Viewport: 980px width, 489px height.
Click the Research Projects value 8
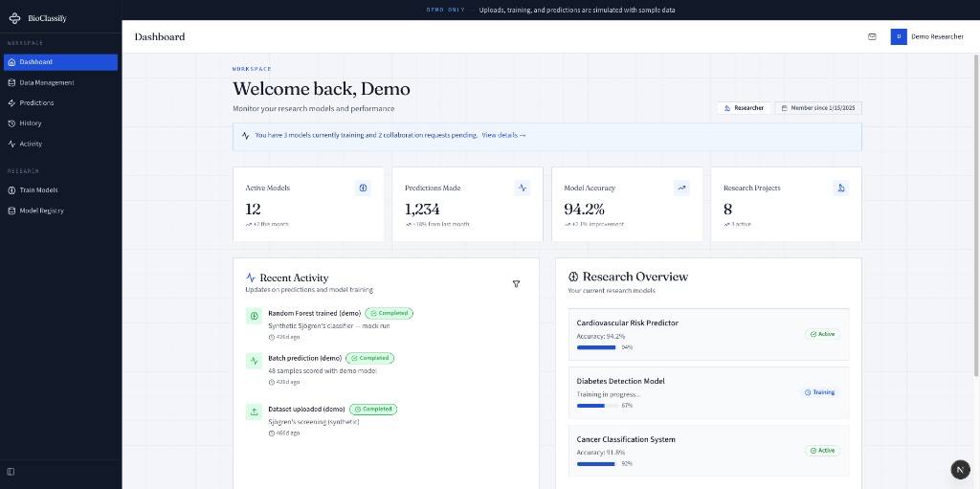(x=728, y=209)
